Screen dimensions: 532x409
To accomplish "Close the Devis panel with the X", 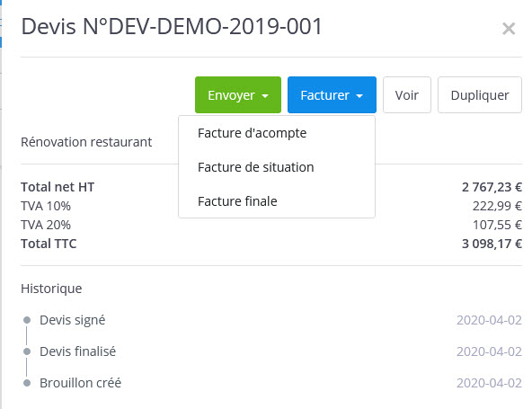I will pos(509,29).
